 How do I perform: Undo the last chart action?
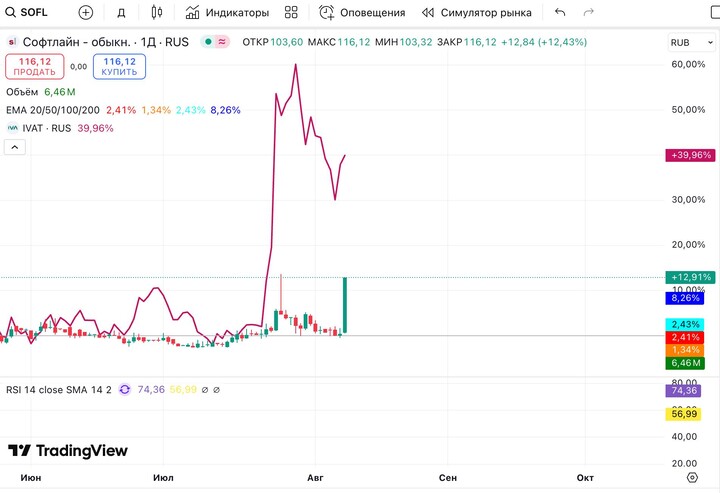click(560, 12)
